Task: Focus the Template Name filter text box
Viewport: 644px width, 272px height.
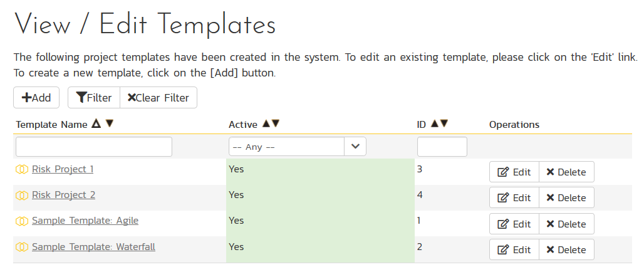Action: tap(94, 147)
